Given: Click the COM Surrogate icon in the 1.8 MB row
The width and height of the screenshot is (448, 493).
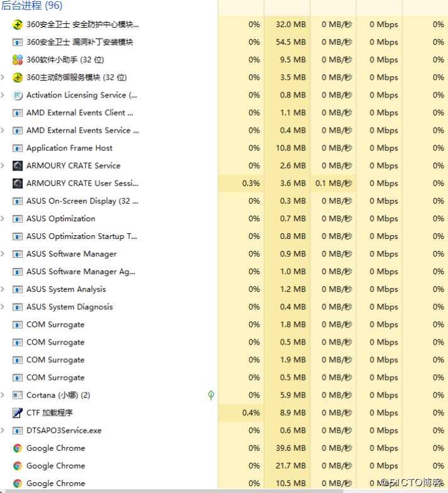Looking at the screenshot, I should point(18,324).
